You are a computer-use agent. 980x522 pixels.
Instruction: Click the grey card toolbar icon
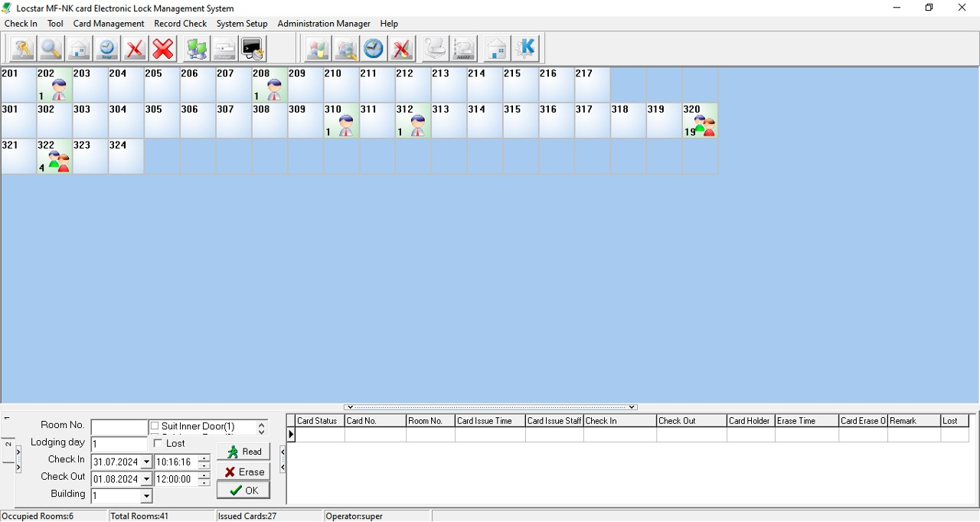pos(224,49)
